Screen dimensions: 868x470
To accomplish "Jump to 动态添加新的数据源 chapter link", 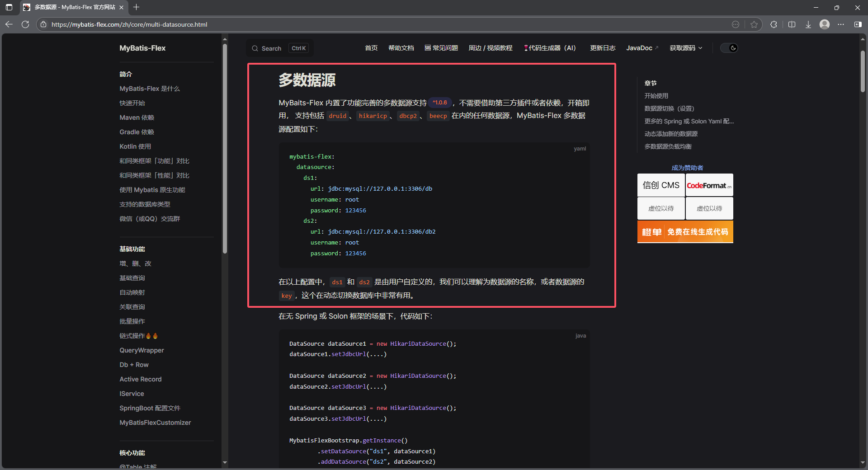I will (671, 134).
